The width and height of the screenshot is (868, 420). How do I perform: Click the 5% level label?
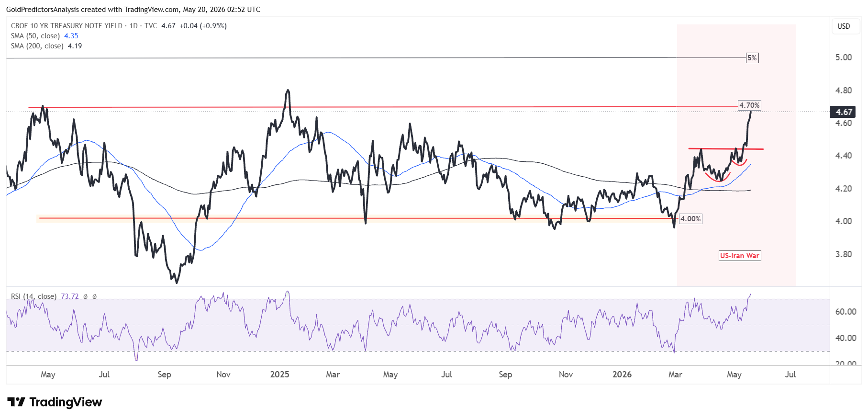click(x=752, y=58)
